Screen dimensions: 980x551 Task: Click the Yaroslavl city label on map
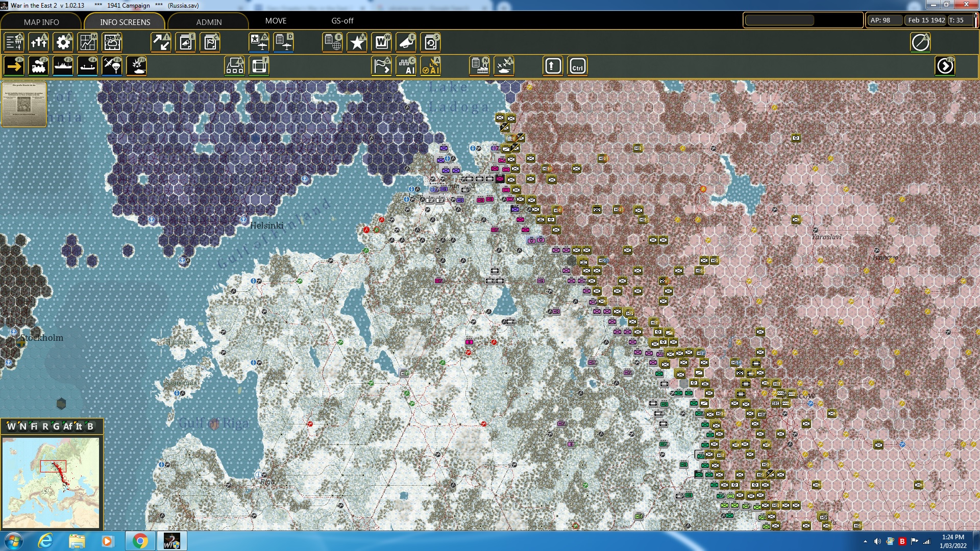pos(826,237)
